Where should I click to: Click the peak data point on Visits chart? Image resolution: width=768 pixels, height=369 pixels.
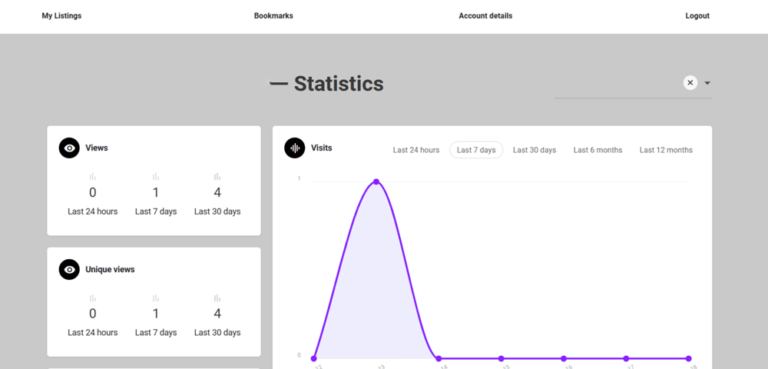(376, 182)
